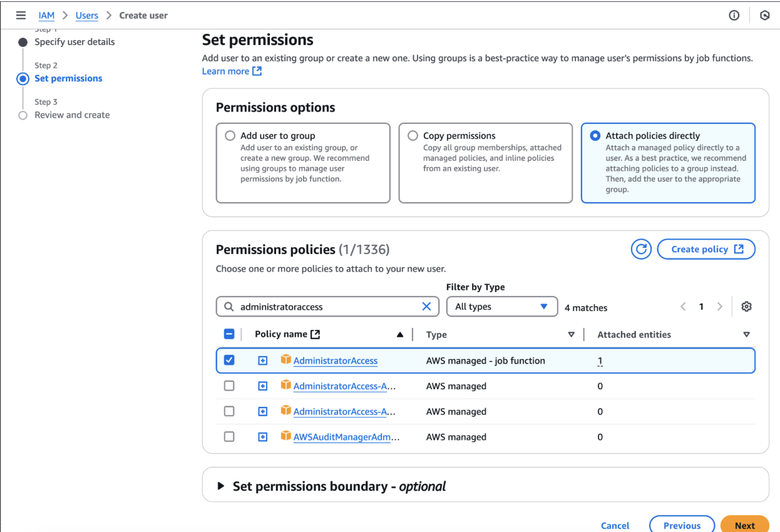
Task: Open the AdministratorAccess policy link
Action: tap(335, 361)
